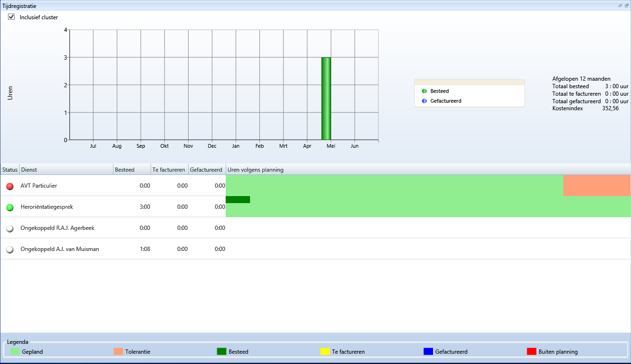This screenshot has width=631, height=364.
Task: Click the Totaal gefactureerd summary line
Action: click(x=590, y=101)
